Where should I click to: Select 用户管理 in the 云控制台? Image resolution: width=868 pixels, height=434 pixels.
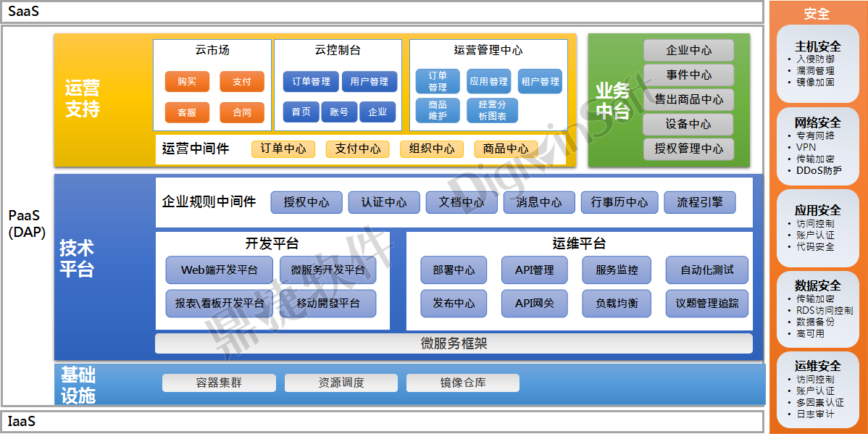(x=369, y=81)
